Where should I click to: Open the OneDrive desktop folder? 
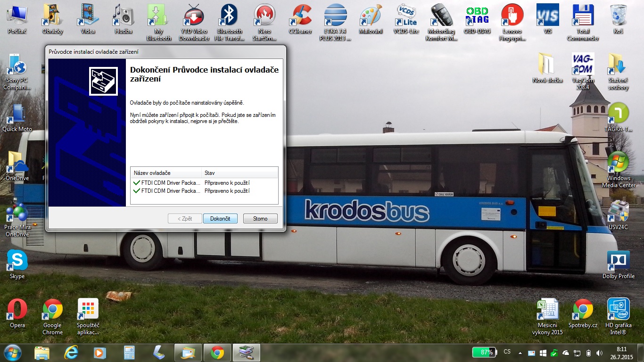point(17,166)
